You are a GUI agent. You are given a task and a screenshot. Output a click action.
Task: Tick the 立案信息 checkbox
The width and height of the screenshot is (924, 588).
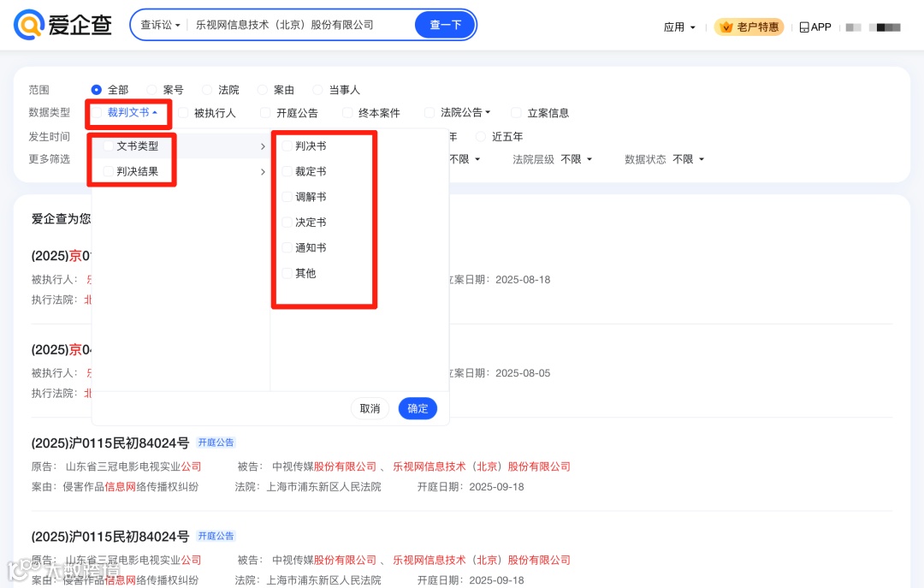(x=516, y=113)
